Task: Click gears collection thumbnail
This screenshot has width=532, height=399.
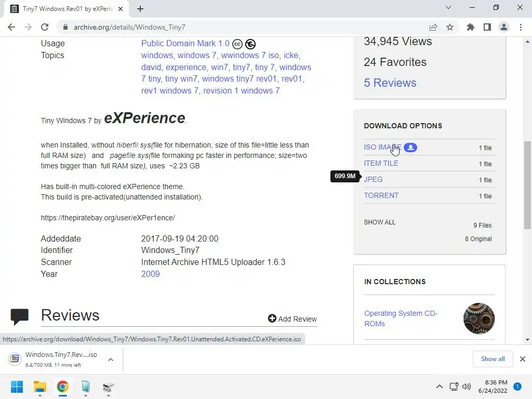Action: [478, 318]
